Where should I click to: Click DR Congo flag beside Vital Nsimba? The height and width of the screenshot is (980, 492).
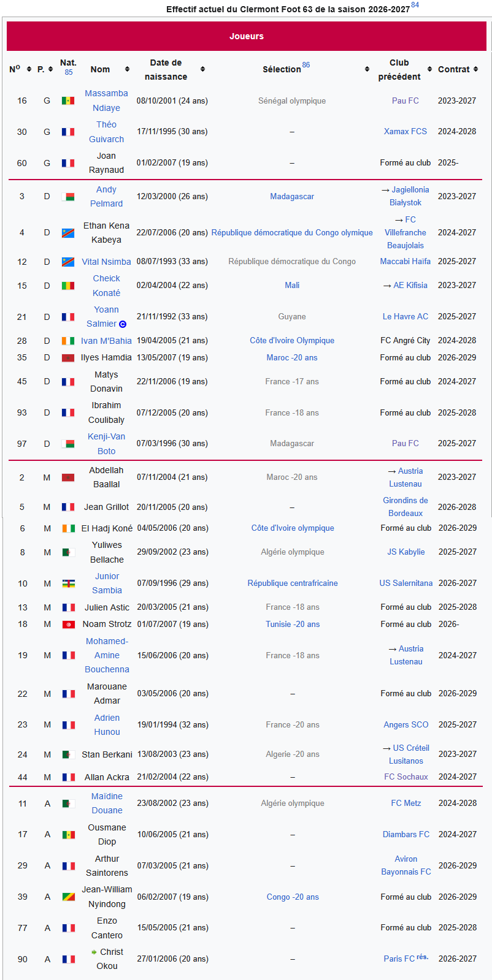click(68, 262)
